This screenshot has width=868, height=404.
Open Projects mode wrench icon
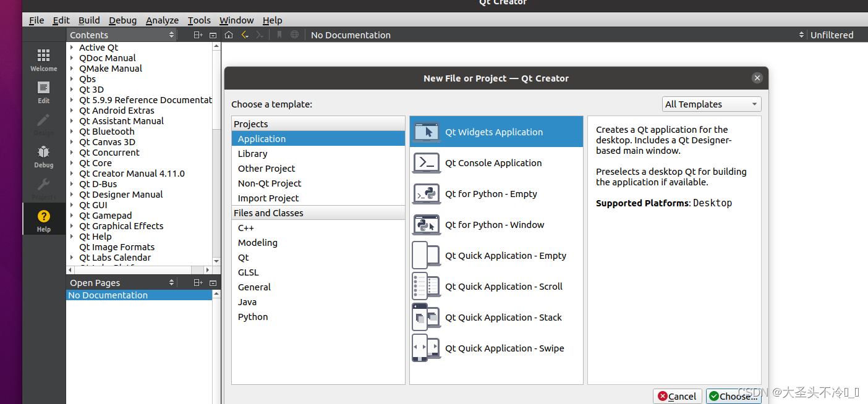(43, 189)
